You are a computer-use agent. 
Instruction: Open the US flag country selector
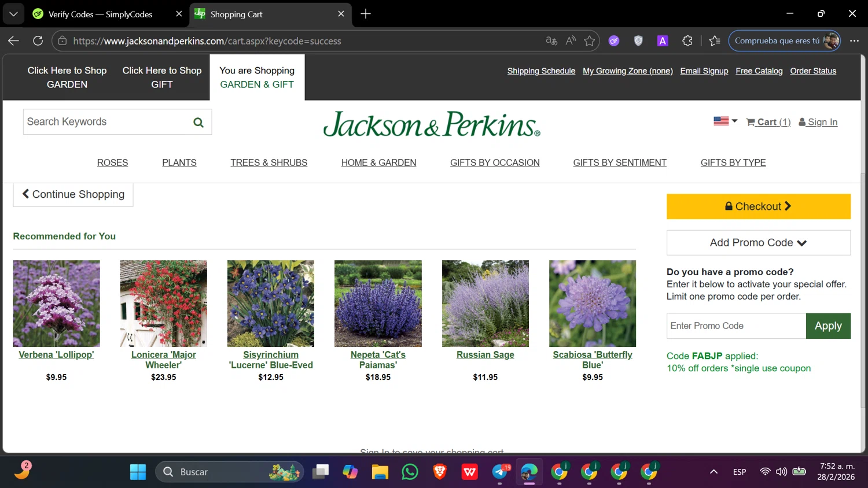point(726,121)
